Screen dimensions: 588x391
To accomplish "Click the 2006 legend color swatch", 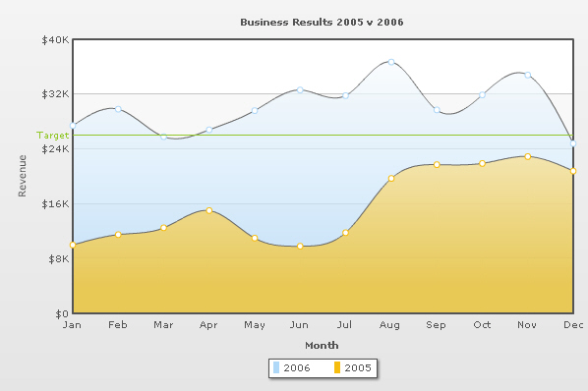I will tap(276, 367).
